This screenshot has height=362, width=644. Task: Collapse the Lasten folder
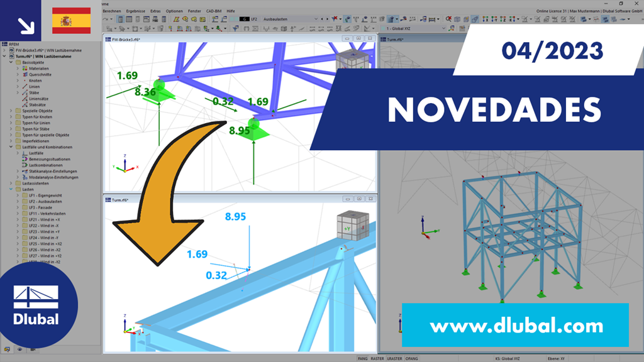click(11, 189)
